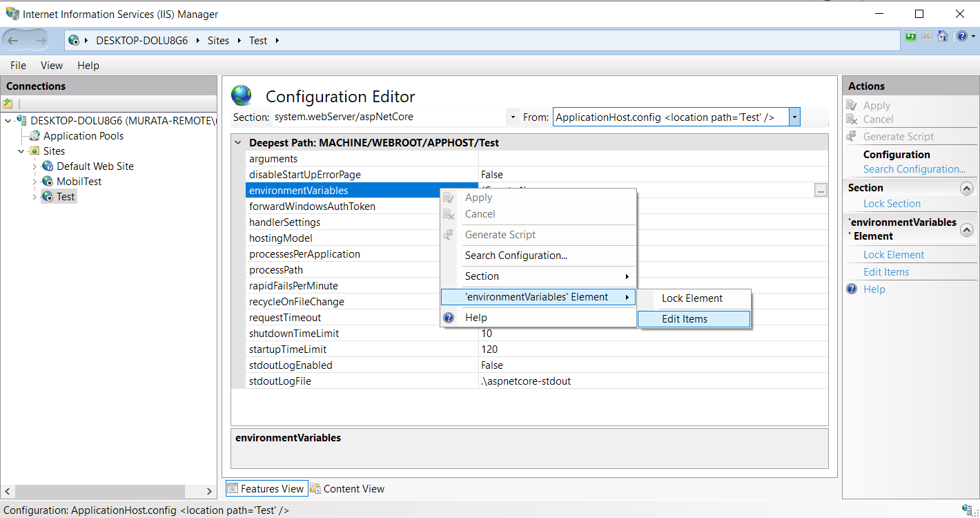Click the ellipsis button for environmentVariables
Viewport: 980px width, 518px height.
coord(821,191)
